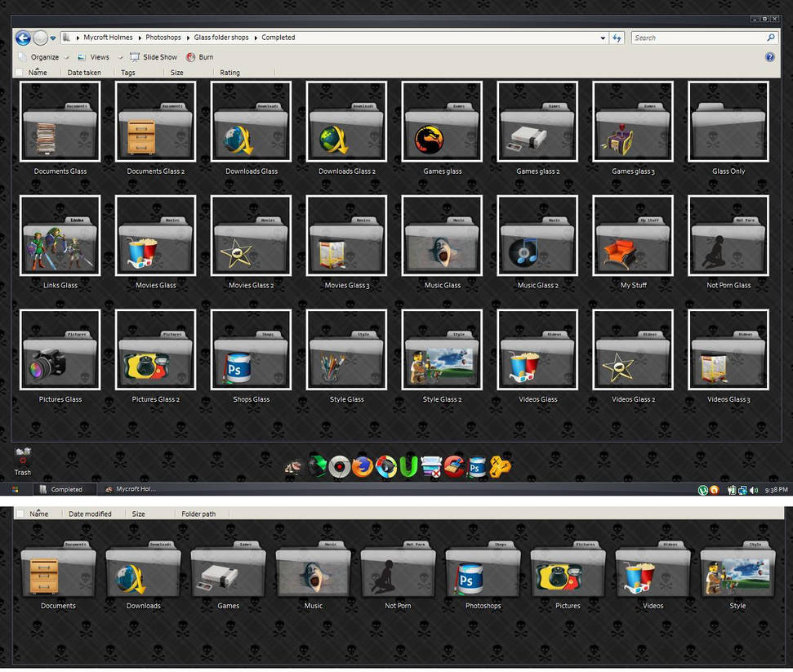Click into the Search field
Viewport: 793px width, 672px height.
tap(699, 38)
